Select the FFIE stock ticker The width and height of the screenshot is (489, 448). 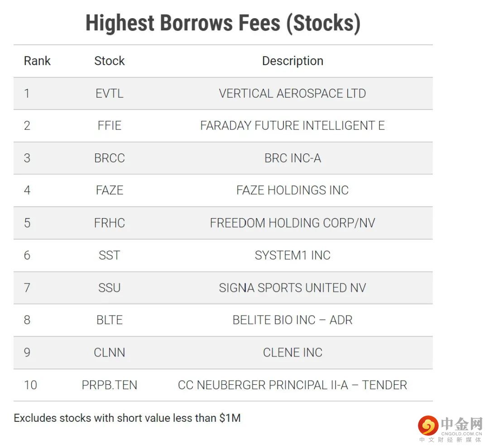tap(109, 126)
